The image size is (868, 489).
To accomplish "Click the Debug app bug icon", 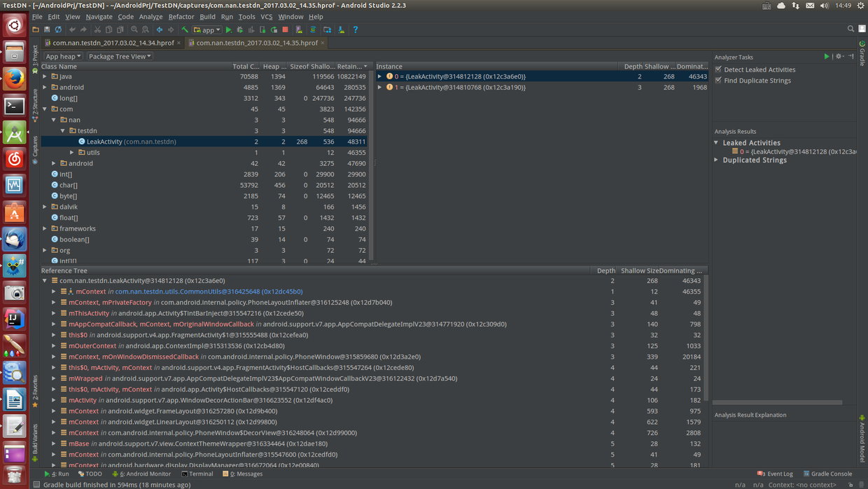I will [240, 30].
